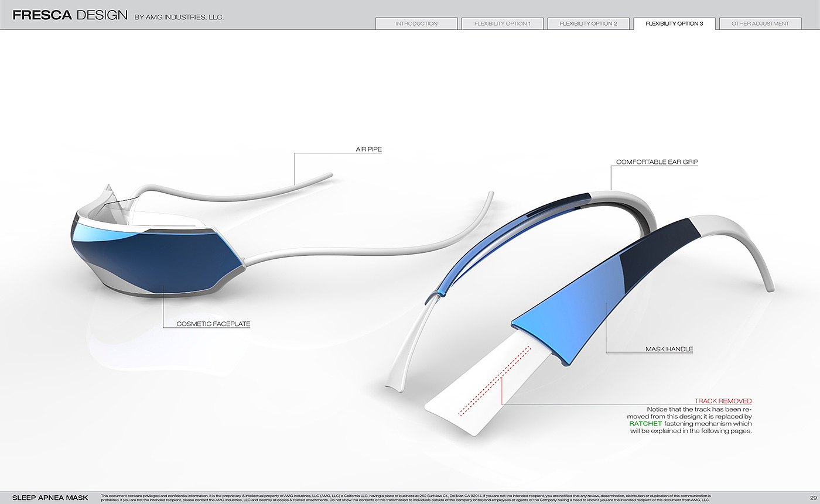The image size is (820, 504).
Task: Click the red dashed track outline
Action: click(x=495, y=381)
